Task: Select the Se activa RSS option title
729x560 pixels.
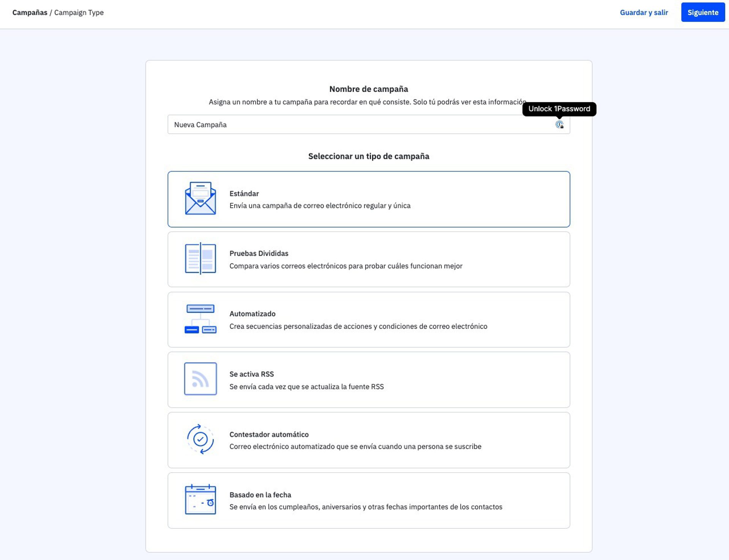Action: [251, 374]
